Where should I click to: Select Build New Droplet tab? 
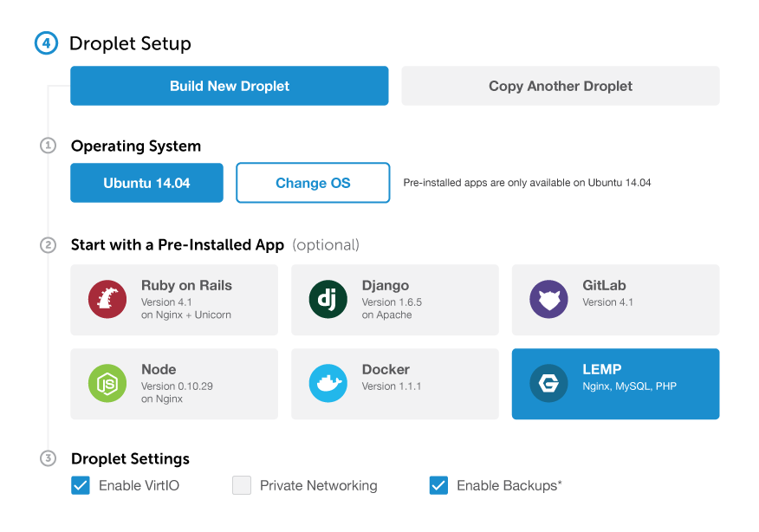tap(230, 86)
